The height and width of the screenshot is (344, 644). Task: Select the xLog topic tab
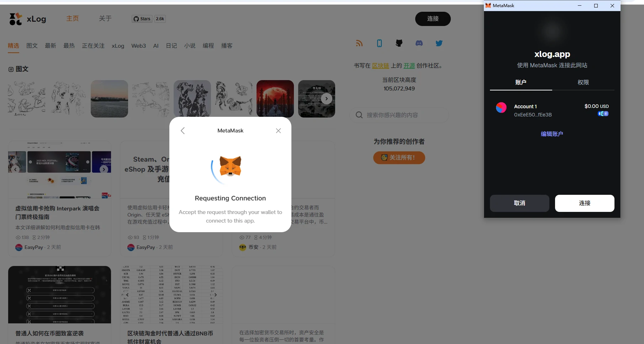[x=118, y=46]
